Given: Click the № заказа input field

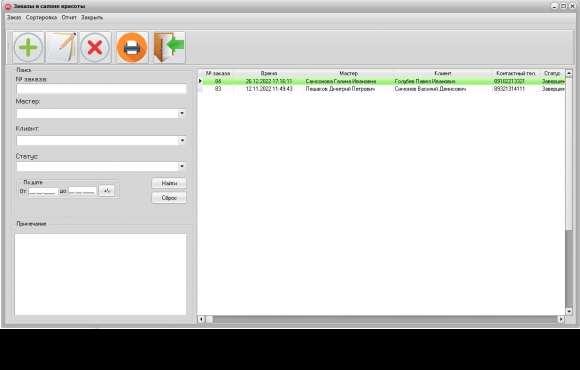Looking at the screenshot, I should point(101,89).
